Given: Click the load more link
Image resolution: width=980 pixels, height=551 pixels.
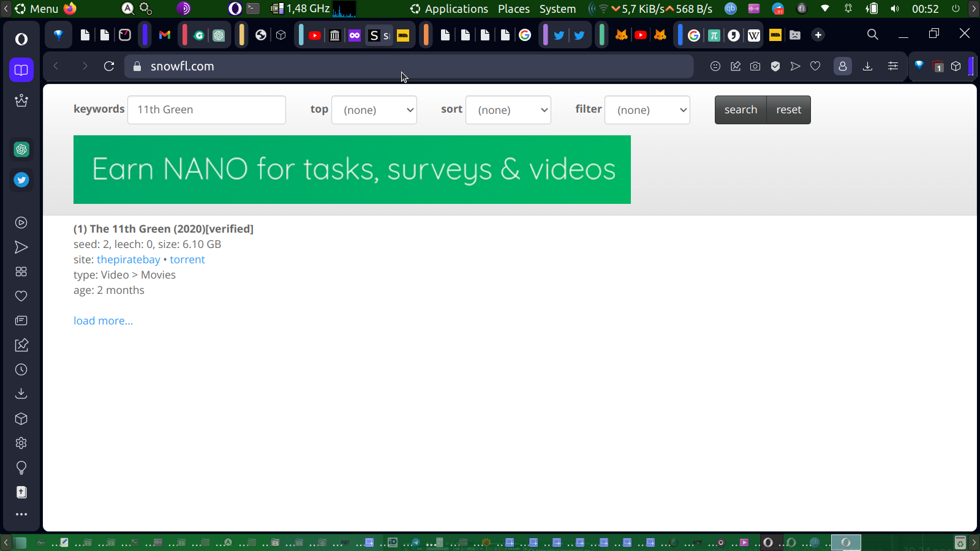Looking at the screenshot, I should click(x=103, y=321).
